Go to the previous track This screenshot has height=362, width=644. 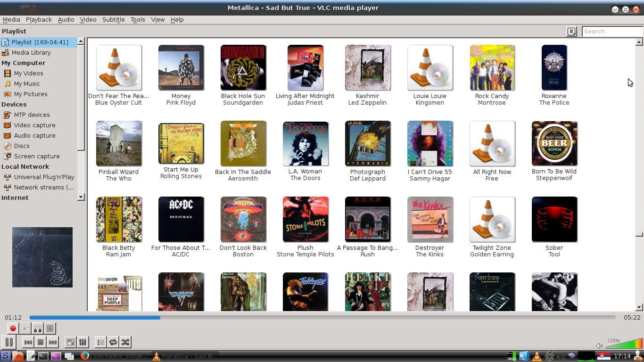click(28, 342)
